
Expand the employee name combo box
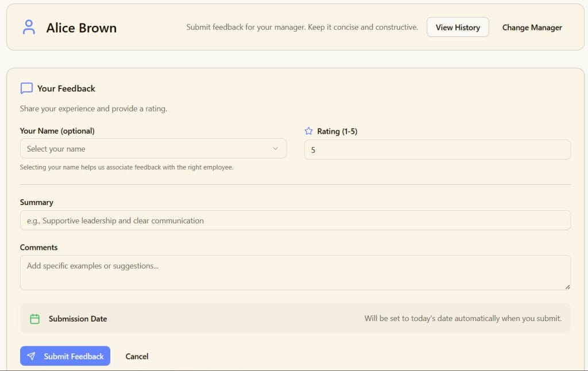(153, 148)
